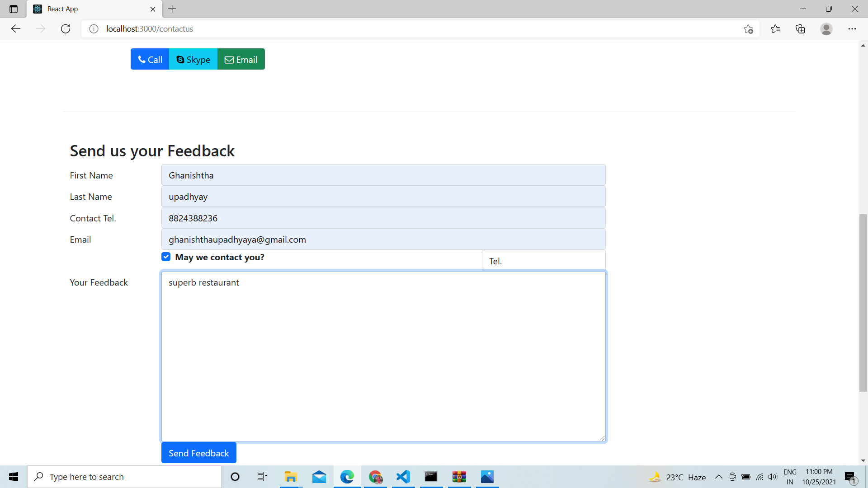Open Edge Settings and more menu
Screen dimensions: 868x488
[852, 29]
